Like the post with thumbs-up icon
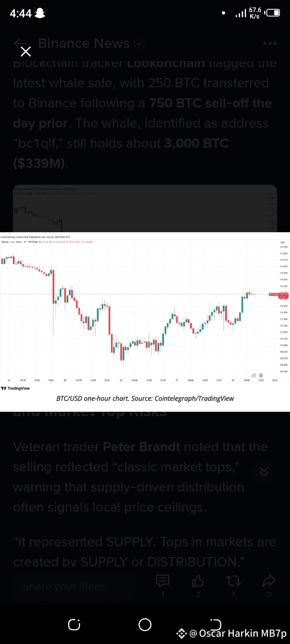 [x=198, y=581]
